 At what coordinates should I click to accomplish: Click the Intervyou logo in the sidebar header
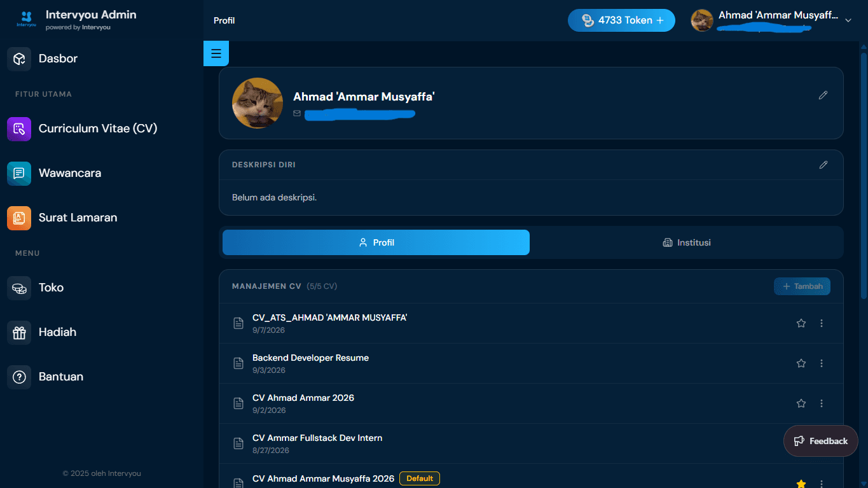pos(26,19)
